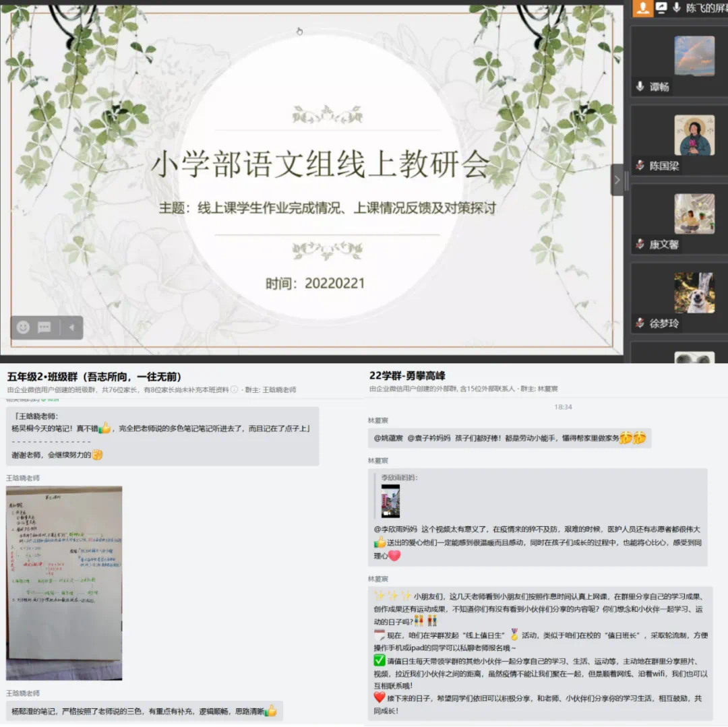The height and width of the screenshot is (727, 728).
Task: Click the participant name 康文馨
Action: click(664, 245)
